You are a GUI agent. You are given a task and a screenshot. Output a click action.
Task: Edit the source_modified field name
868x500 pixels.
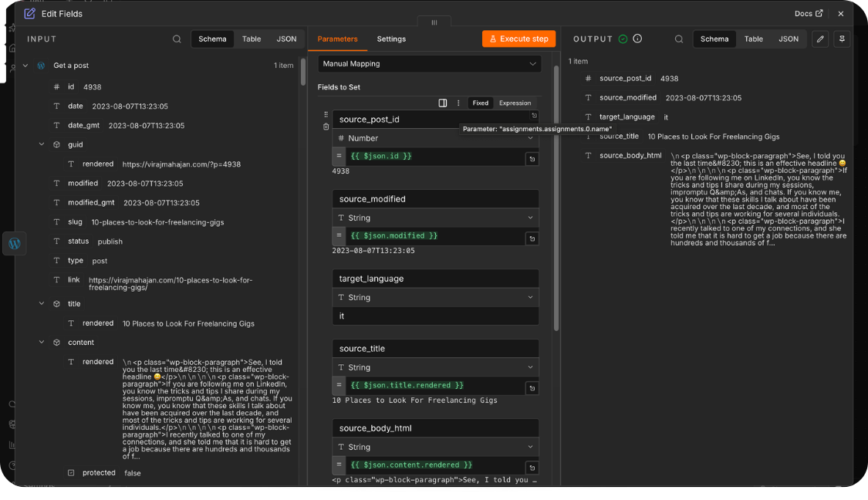(x=436, y=199)
